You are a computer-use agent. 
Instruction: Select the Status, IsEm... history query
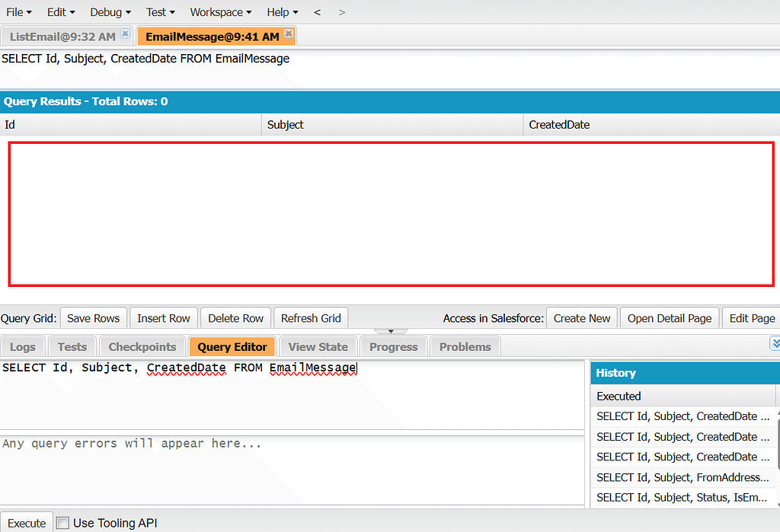click(x=683, y=498)
